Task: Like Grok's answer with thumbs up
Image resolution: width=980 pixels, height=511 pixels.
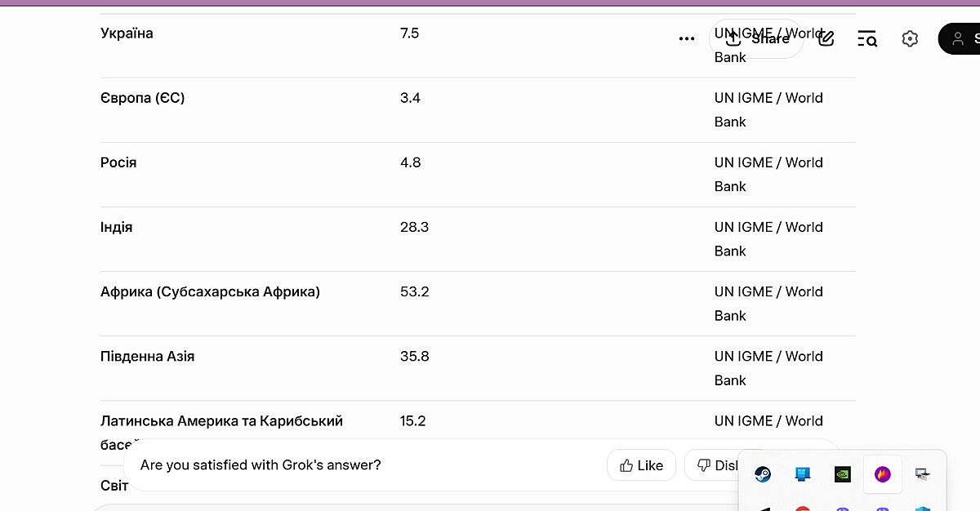Action: point(641,465)
